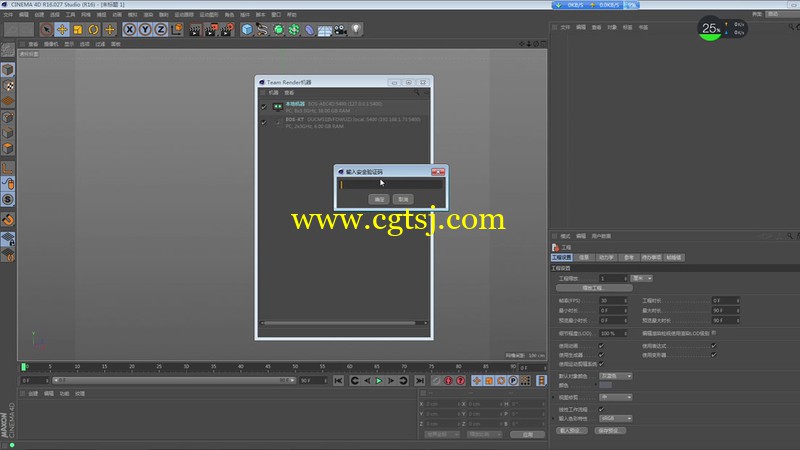Select the points mode cube icon
This screenshot has height=450, width=800.
point(8,117)
